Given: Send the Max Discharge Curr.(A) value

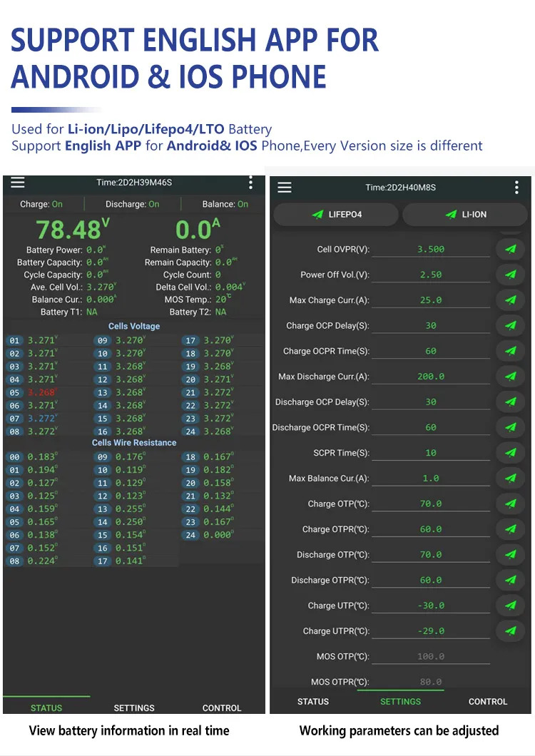Looking at the screenshot, I should point(511,376).
